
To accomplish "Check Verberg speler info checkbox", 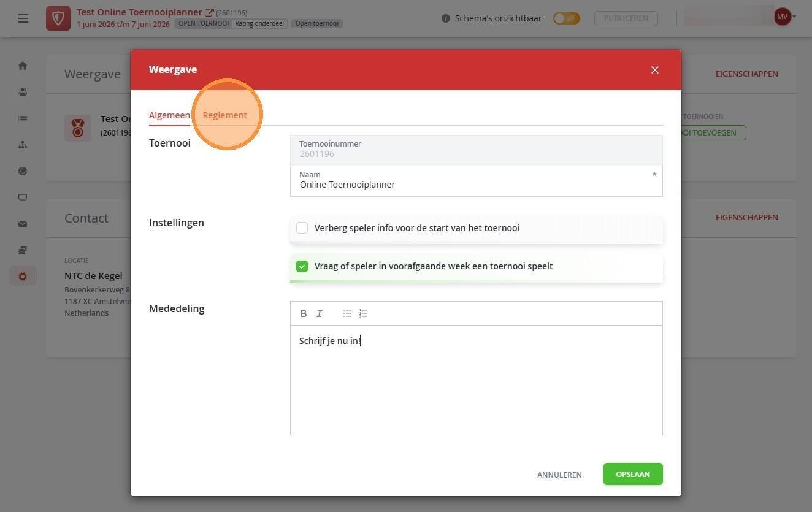I will click(302, 228).
